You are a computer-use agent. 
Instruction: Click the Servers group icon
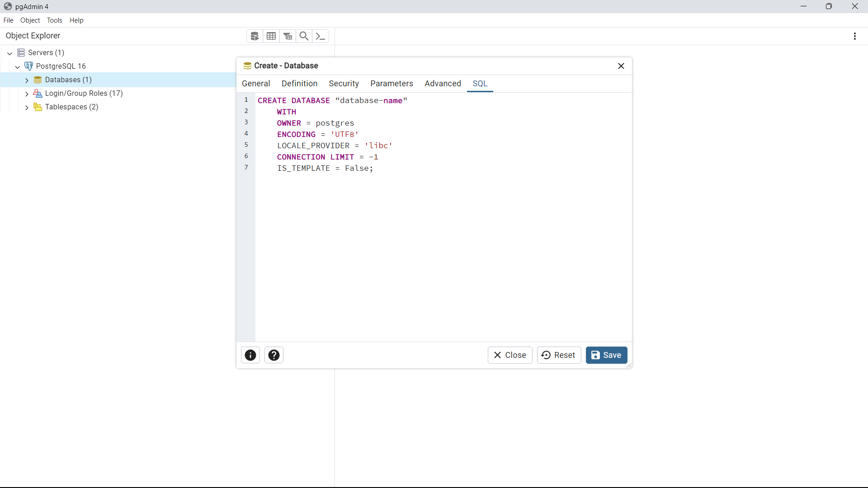(21, 53)
